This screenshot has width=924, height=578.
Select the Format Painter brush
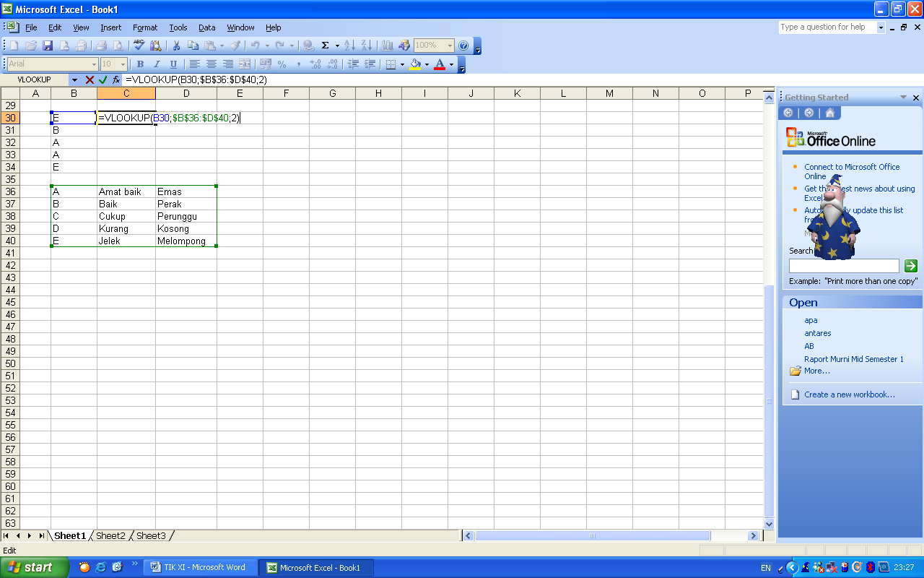(x=235, y=46)
